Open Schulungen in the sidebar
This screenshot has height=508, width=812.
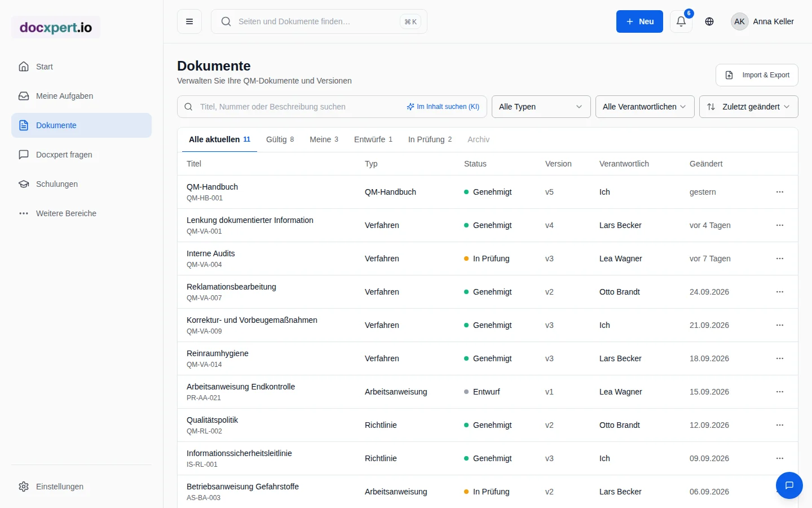[x=81, y=184]
